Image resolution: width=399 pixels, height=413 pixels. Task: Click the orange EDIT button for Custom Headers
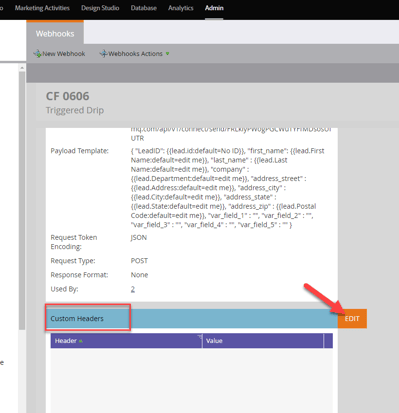click(352, 319)
